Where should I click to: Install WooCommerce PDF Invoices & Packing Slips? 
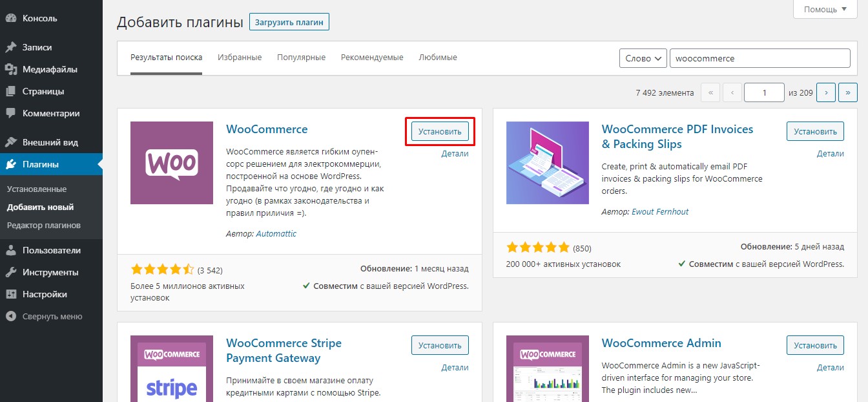click(816, 131)
